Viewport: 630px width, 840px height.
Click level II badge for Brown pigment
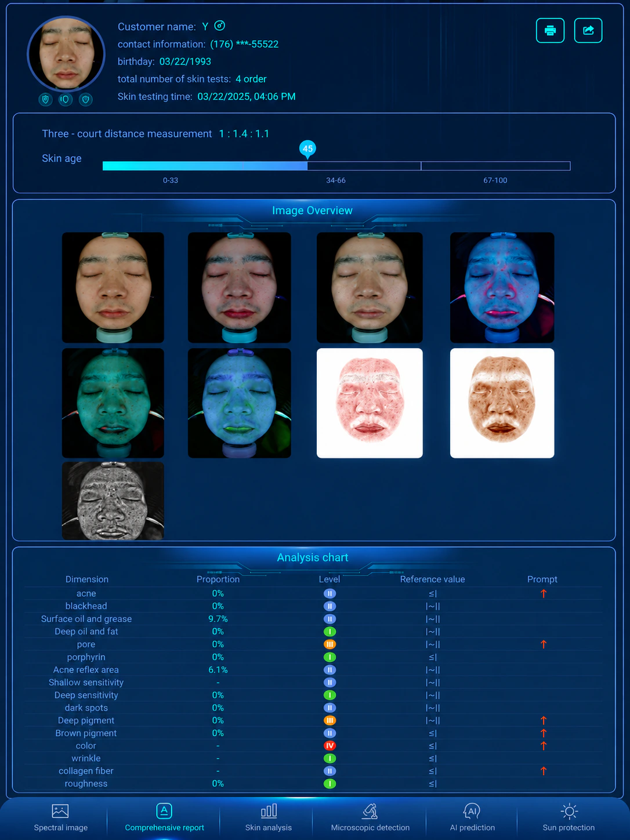(x=330, y=733)
